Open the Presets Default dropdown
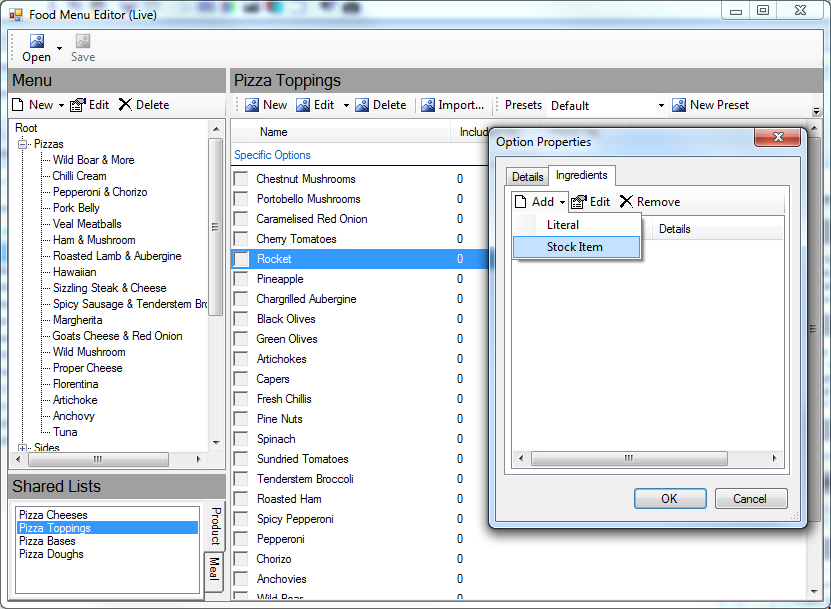 point(661,106)
